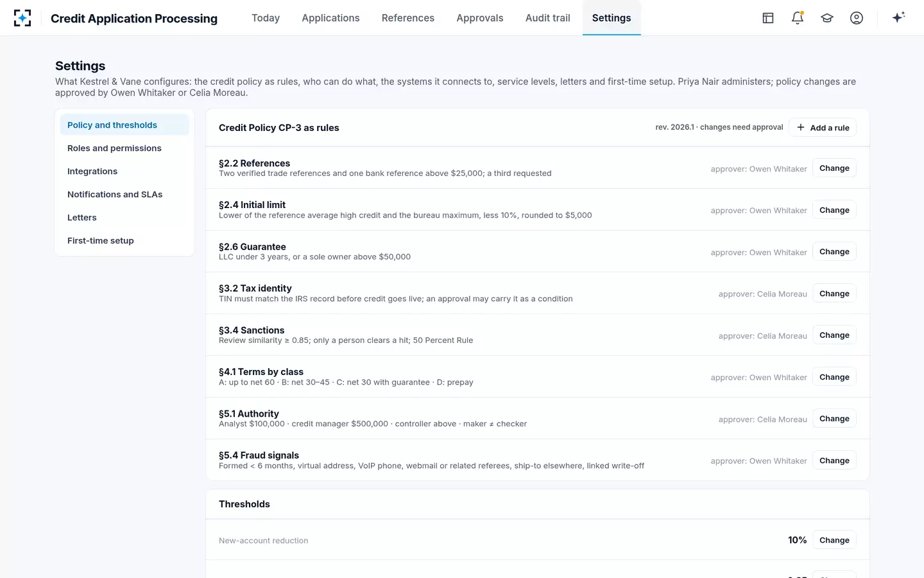Open the Audit trail tab
The height and width of the screenshot is (578, 924).
548,18
